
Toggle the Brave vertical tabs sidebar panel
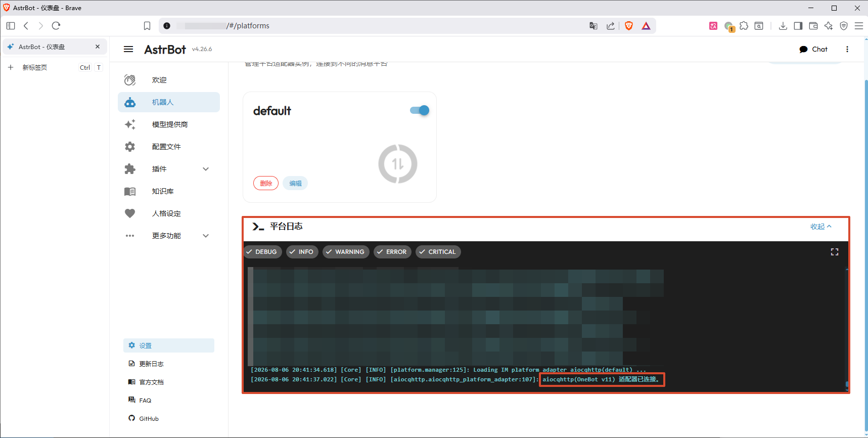point(11,26)
